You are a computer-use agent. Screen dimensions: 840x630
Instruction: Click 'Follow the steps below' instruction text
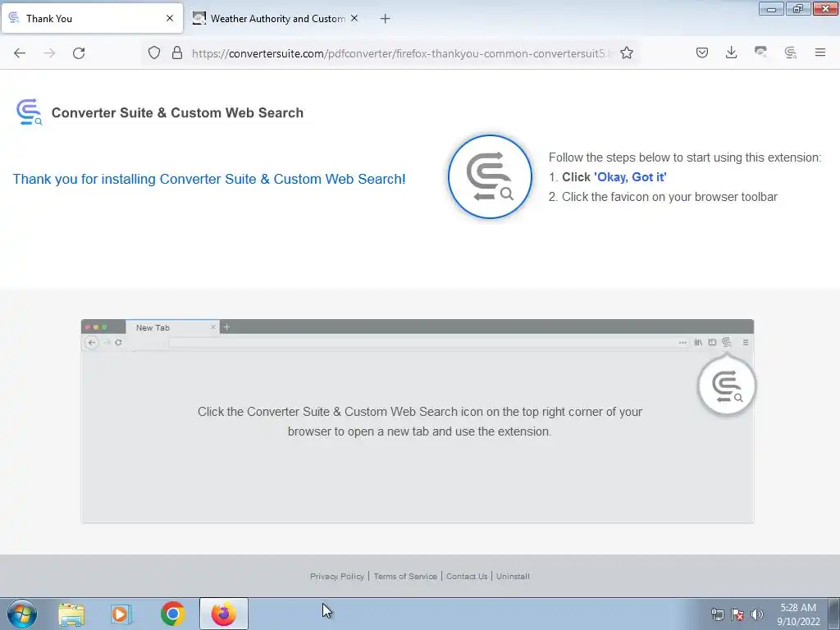685,157
